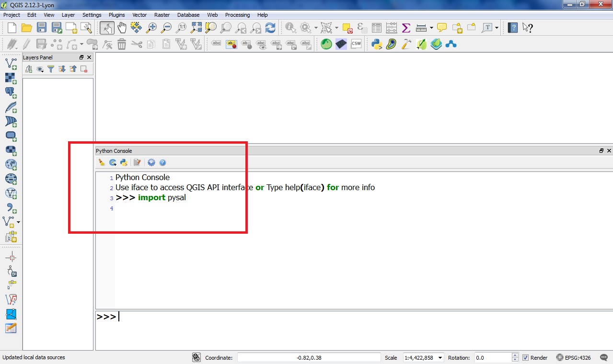Viewport: 613px width, 364px height.
Task: Toggle the Render checkbox in status bar
Action: click(525, 358)
